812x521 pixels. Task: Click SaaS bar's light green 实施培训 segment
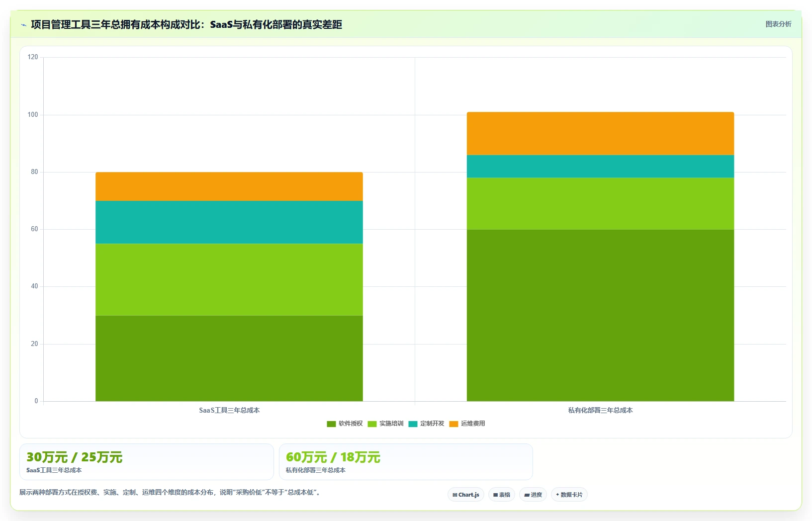point(229,279)
